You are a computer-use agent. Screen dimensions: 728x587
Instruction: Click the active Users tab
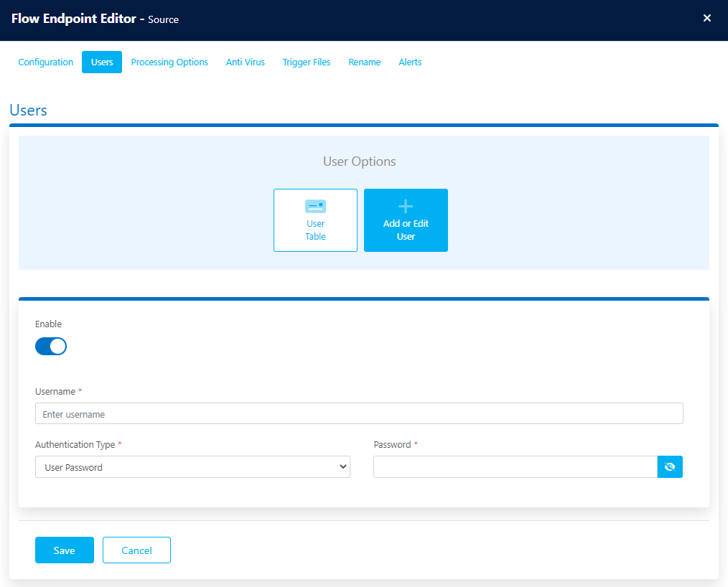[102, 62]
